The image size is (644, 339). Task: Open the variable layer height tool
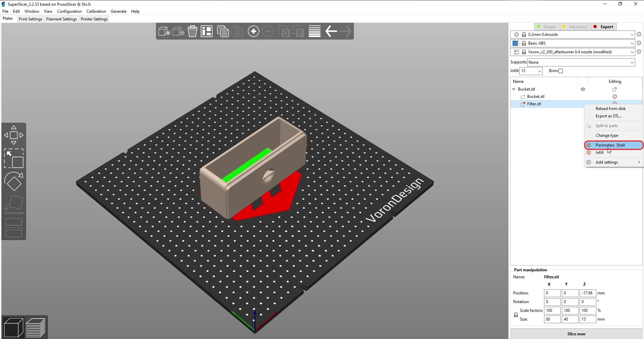click(x=314, y=32)
